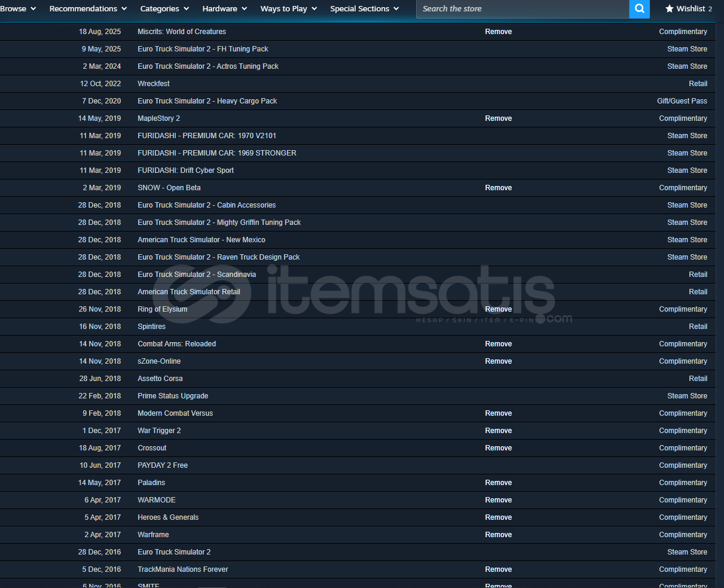
Task: Remove Combat Arms: Reloaded license
Action: [498, 344]
